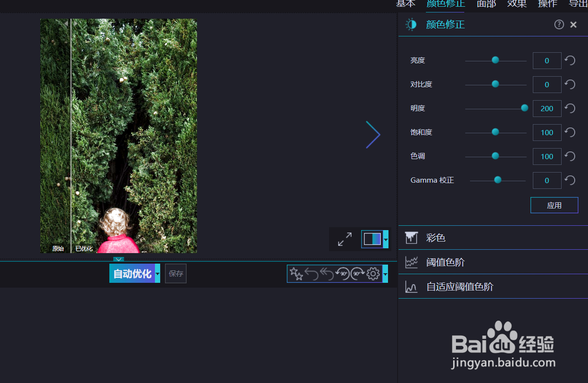This screenshot has width=588, height=383.
Task: Open the bottom toolbar overflow dropdown arrow
Action: click(385, 273)
